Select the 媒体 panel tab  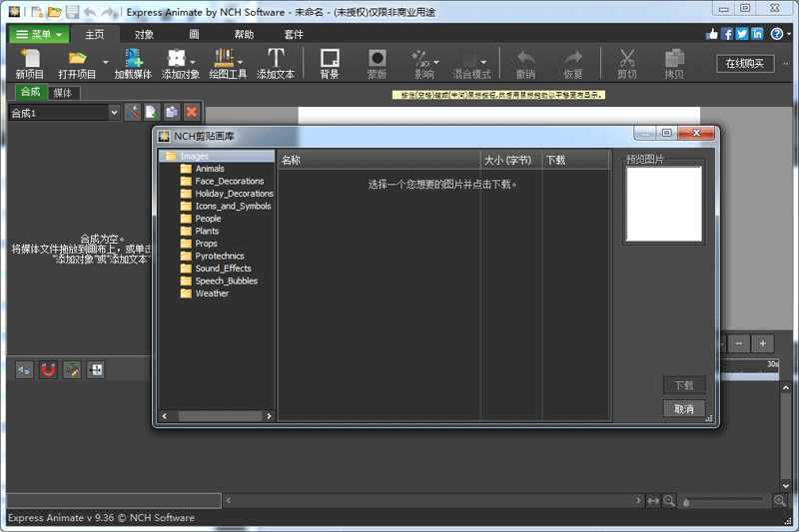(63, 93)
